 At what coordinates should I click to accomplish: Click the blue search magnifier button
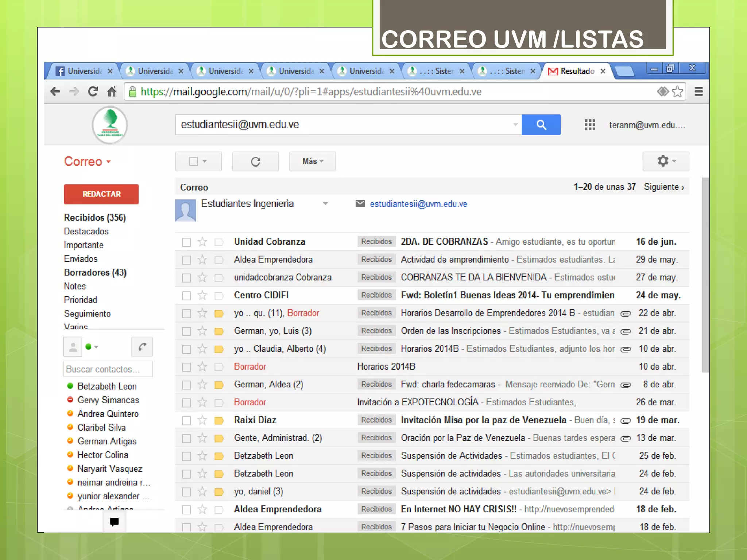point(541,125)
